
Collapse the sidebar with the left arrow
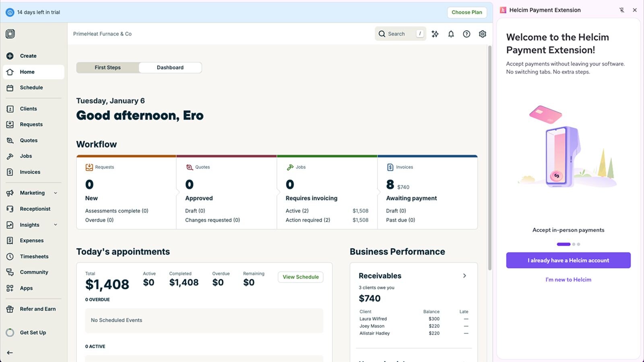[10, 353]
